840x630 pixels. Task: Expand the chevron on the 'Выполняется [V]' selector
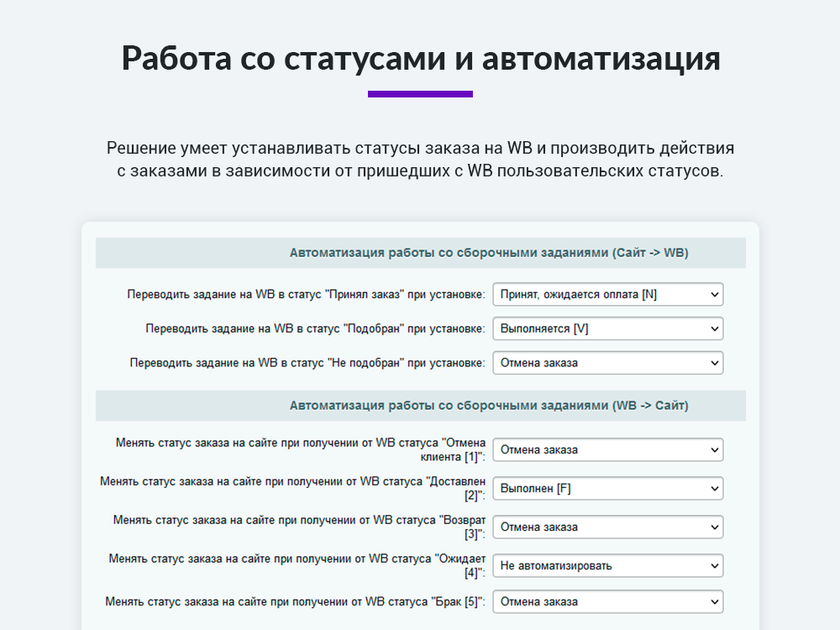tap(714, 328)
